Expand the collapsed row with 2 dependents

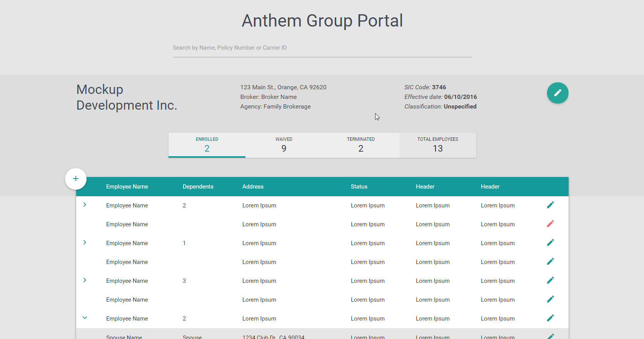pos(85,205)
